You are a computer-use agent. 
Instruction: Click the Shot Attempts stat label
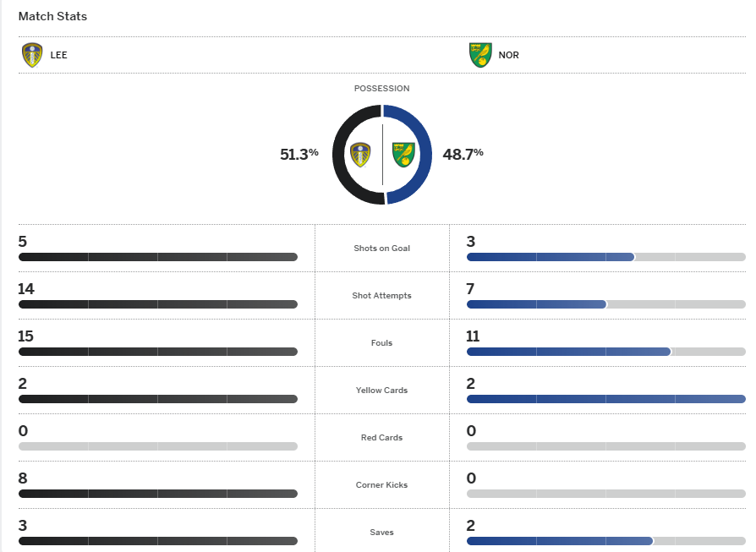380,296
